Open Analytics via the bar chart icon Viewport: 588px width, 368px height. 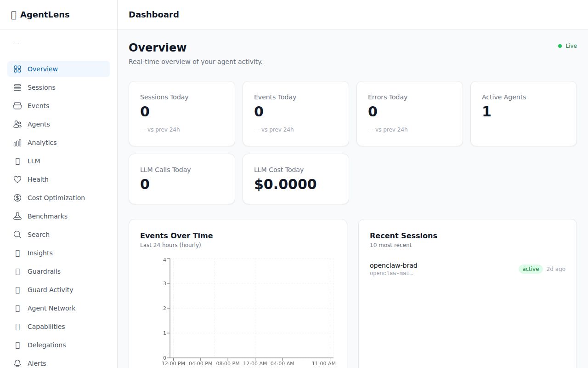pos(17,143)
